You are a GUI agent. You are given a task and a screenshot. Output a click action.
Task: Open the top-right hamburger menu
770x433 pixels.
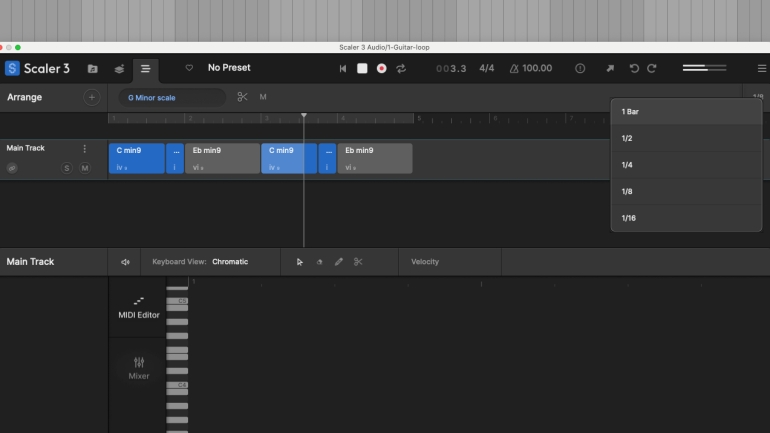tap(762, 68)
